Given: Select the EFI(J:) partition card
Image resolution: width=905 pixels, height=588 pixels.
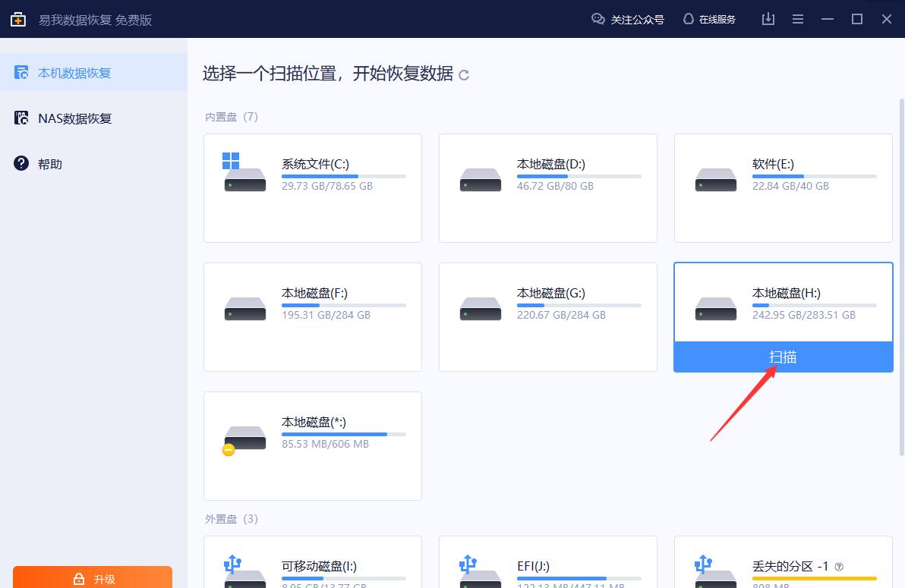Looking at the screenshot, I should pos(547,567).
